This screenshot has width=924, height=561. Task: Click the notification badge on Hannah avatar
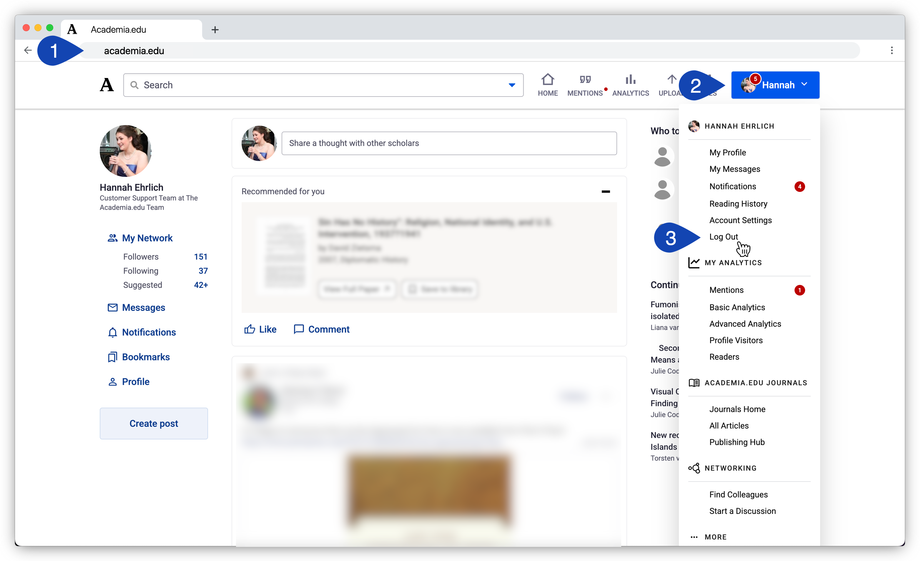(x=755, y=79)
